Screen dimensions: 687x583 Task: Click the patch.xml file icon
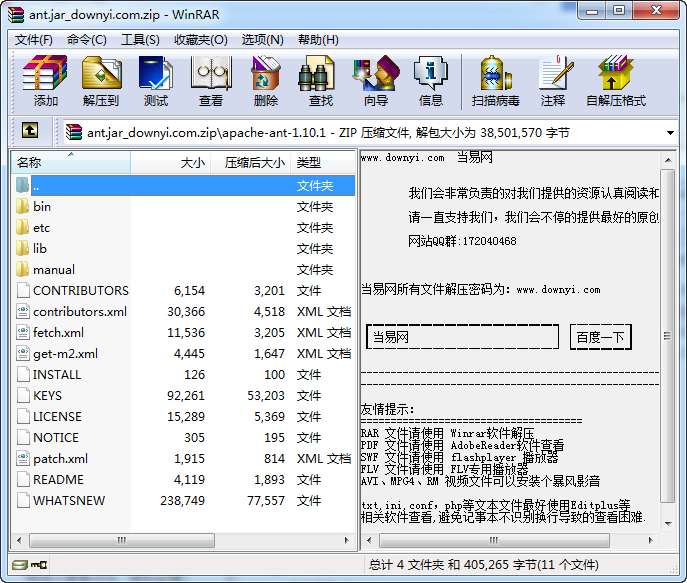point(23,459)
